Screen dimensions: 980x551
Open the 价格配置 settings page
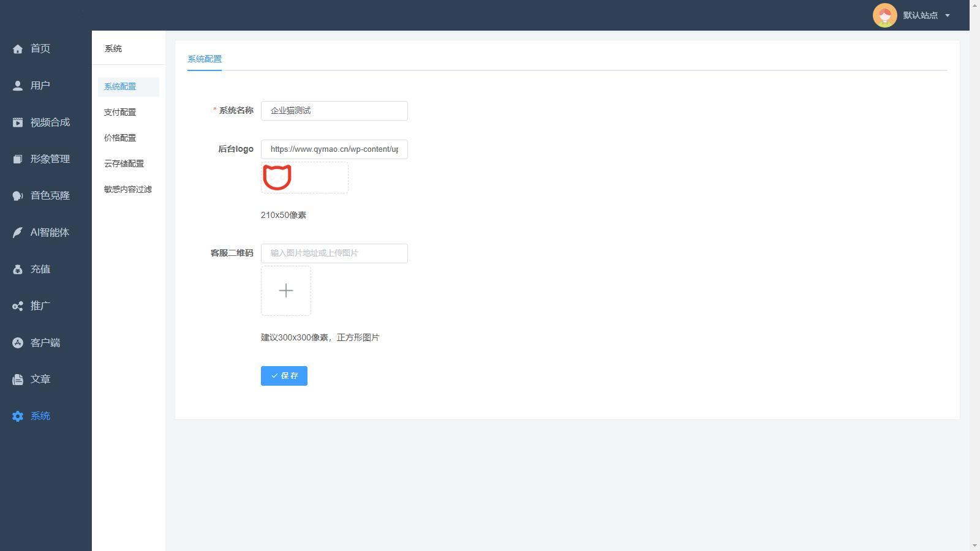(x=121, y=138)
